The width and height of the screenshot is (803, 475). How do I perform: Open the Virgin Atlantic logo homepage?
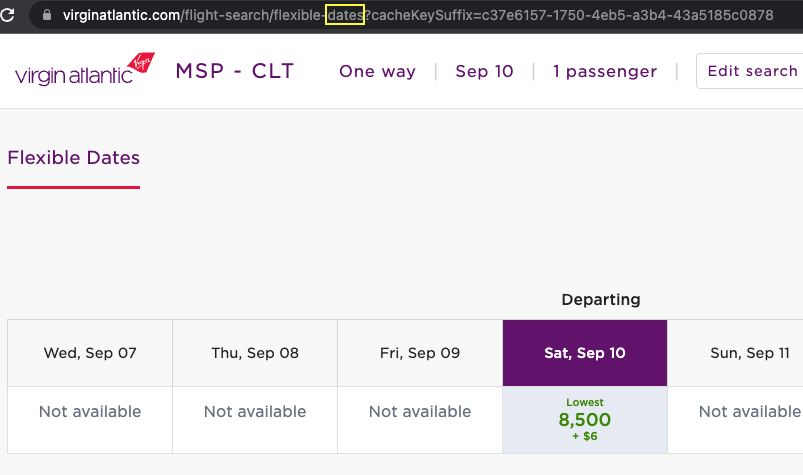84,69
